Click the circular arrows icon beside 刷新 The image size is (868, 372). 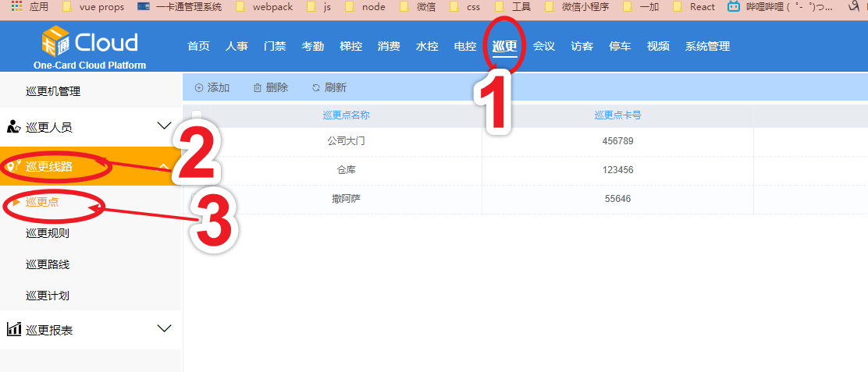315,88
